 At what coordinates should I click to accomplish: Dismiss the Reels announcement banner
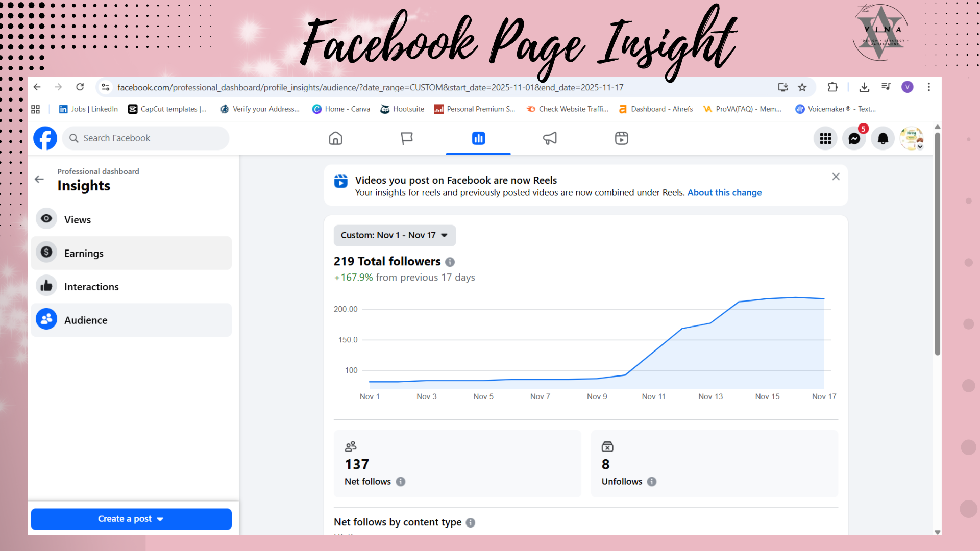(836, 177)
